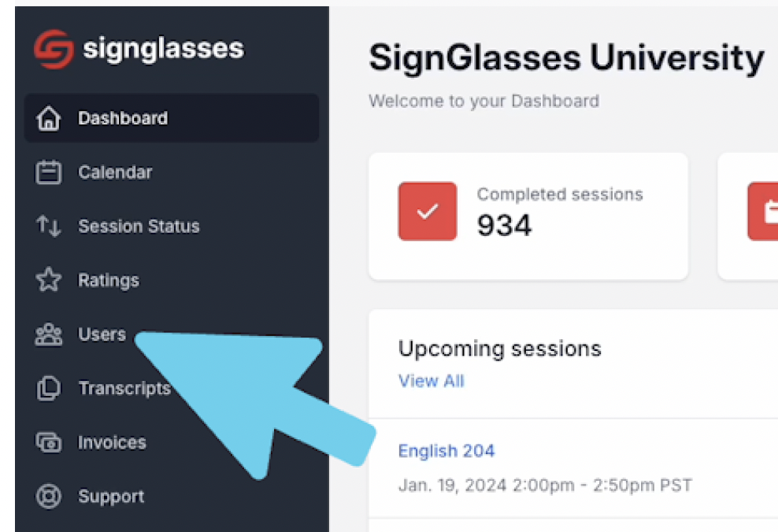The width and height of the screenshot is (778, 532).
Task: Navigate to the Users page
Action: coord(102,334)
